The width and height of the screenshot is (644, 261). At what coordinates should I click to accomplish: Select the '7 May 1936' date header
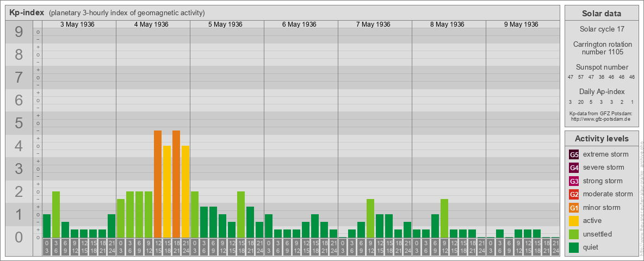pos(373,24)
